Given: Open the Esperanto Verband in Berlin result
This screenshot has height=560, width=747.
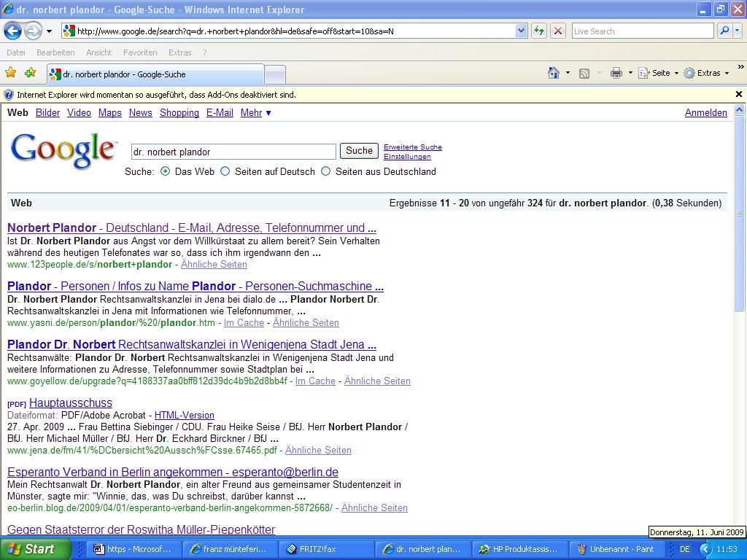Looking at the screenshot, I should tap(173, 472).
